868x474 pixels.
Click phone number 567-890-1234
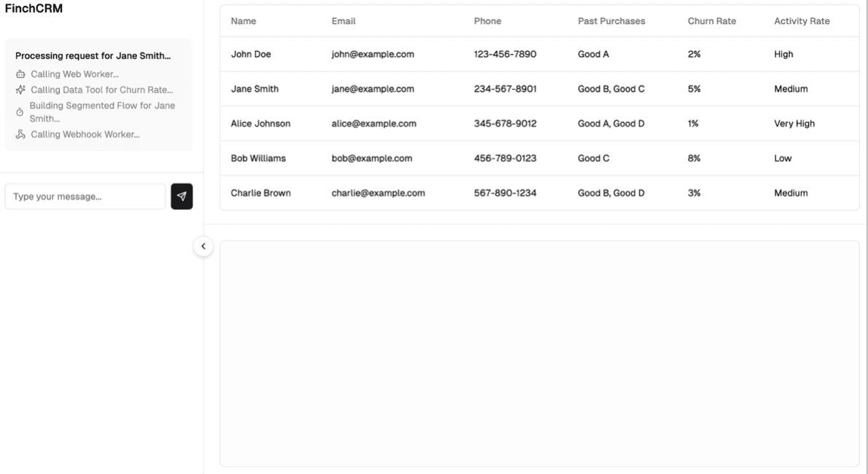tap(505, 193)
